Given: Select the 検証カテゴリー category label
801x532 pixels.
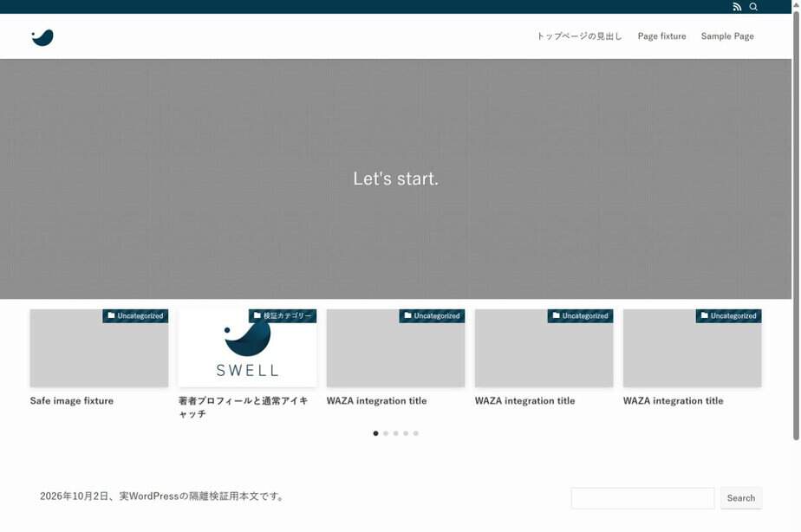Looking at the screenshot, I should (x=283, y=316).
